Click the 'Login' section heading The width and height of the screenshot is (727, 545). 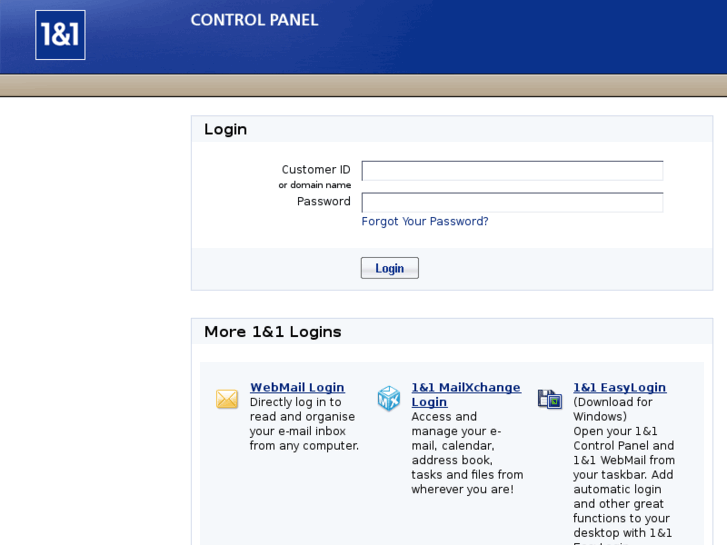pos(225,129)
